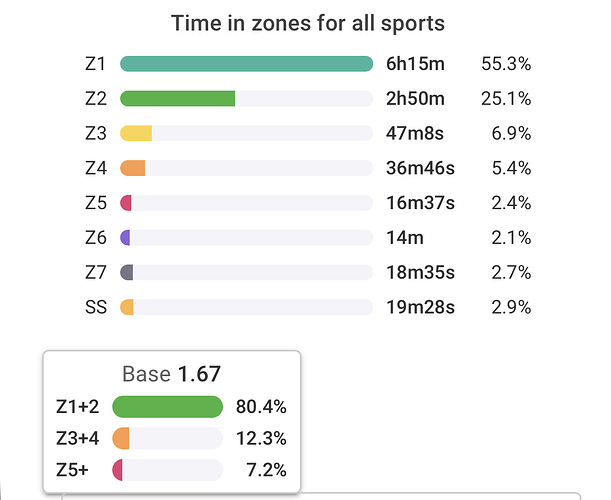611x500 pixels.
Task: Select the yellow Z3 zone bar
Action: click(136, 133)
